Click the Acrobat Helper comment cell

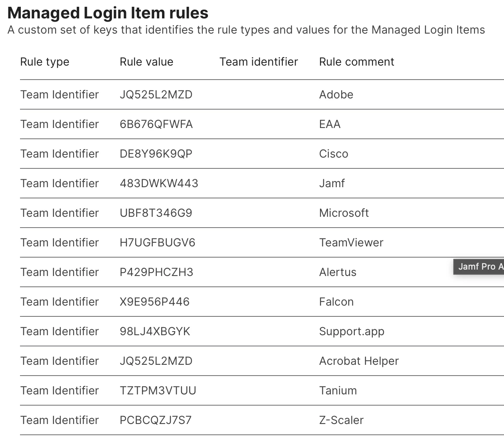[x=359, y=361]
